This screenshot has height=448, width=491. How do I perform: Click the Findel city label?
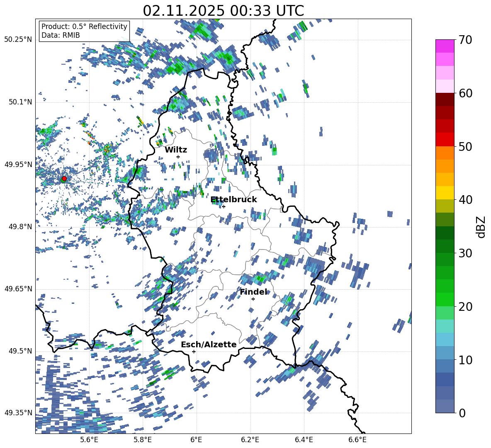click(253, 292)
